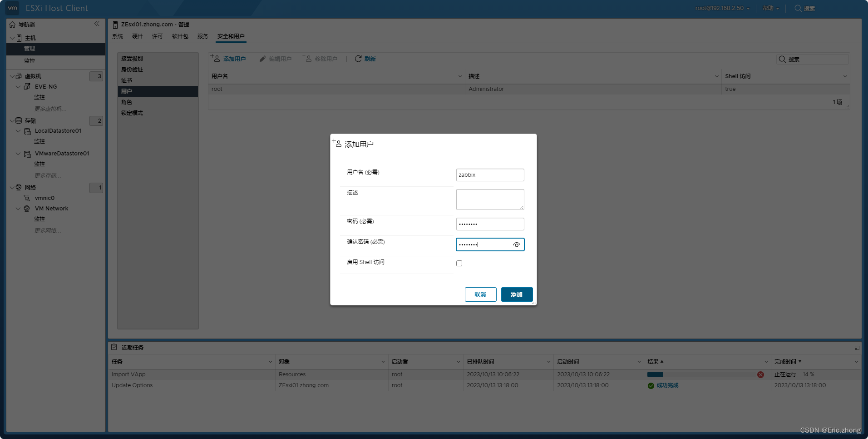Click the add user dialog title icon
868x439 pixels.
coord(337,143)
